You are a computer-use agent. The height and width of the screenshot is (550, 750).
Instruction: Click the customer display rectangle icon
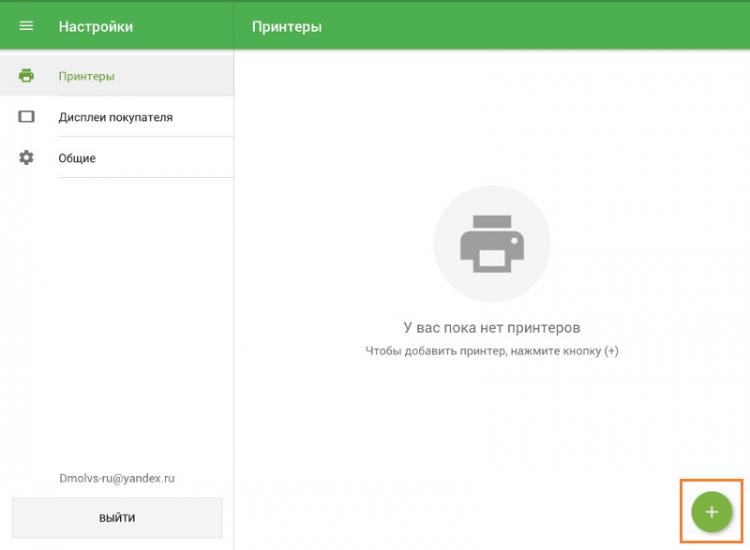[26, 117]
